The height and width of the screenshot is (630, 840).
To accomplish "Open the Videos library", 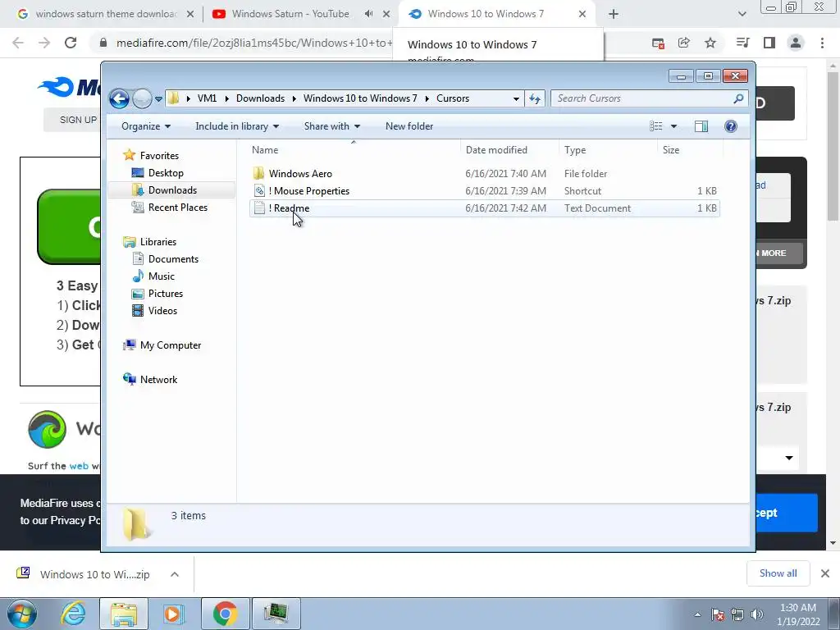I will pyautogui.click(x=162, y=311).
